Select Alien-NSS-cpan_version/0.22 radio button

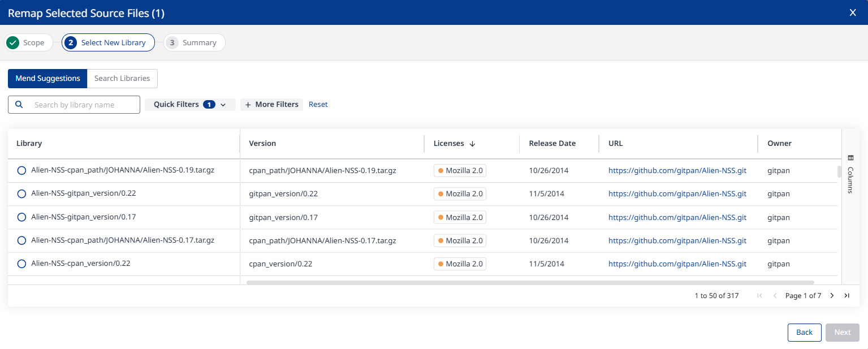21,264
